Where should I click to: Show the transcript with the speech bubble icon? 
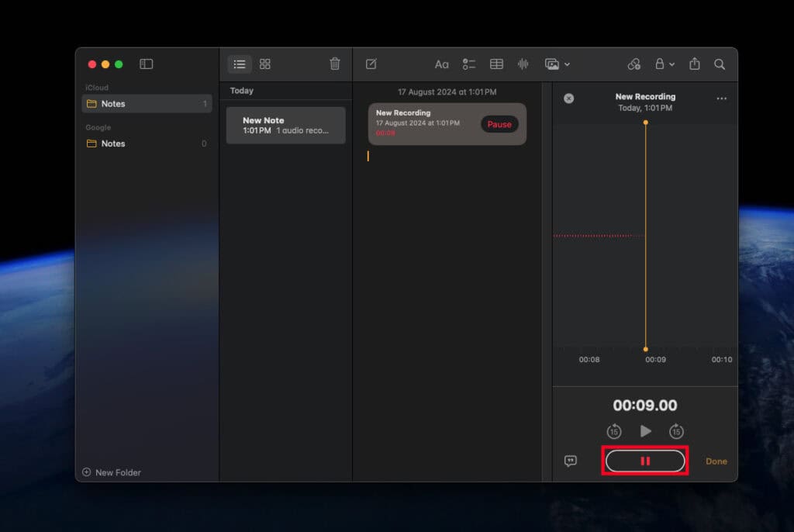(x=571, y=461)
